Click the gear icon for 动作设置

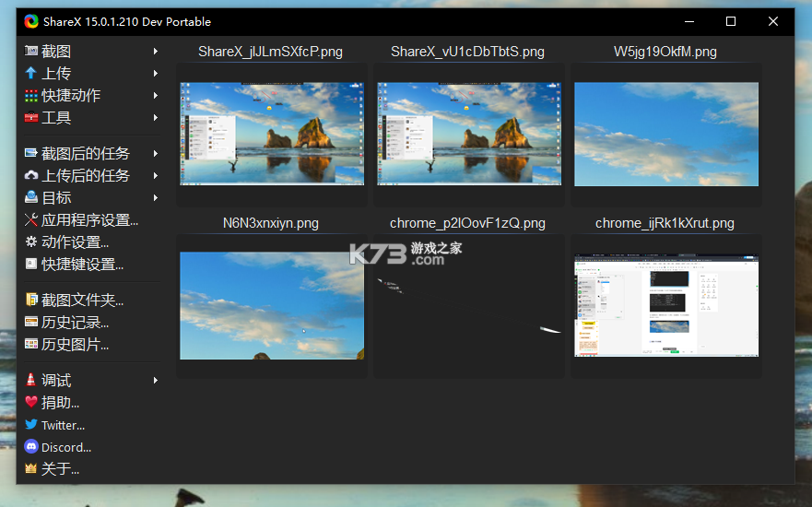coord(31,242)
